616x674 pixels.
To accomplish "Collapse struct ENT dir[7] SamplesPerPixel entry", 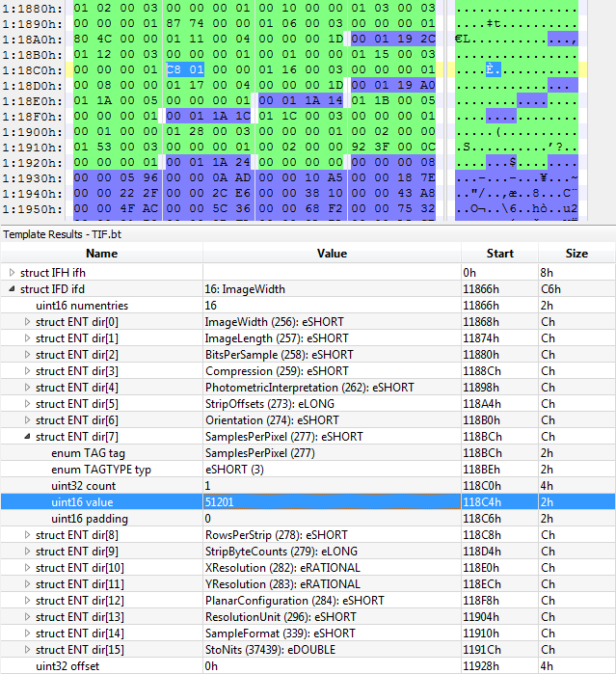I will (27, 436).
